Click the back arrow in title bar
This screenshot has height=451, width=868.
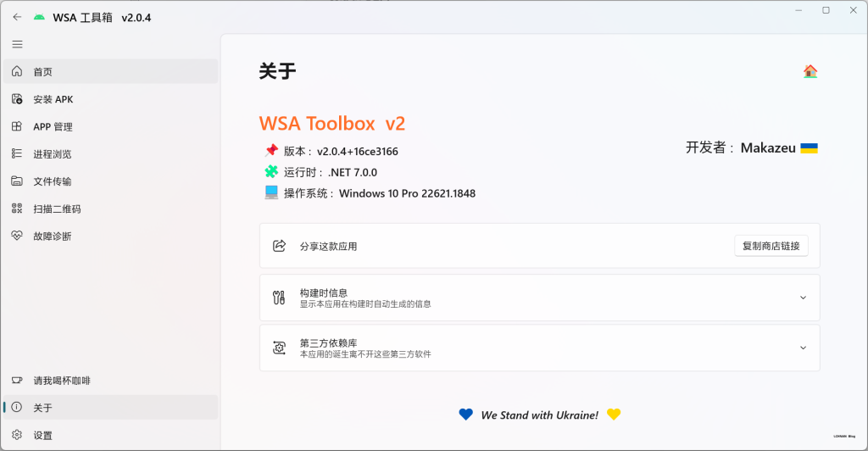(17, 17)
